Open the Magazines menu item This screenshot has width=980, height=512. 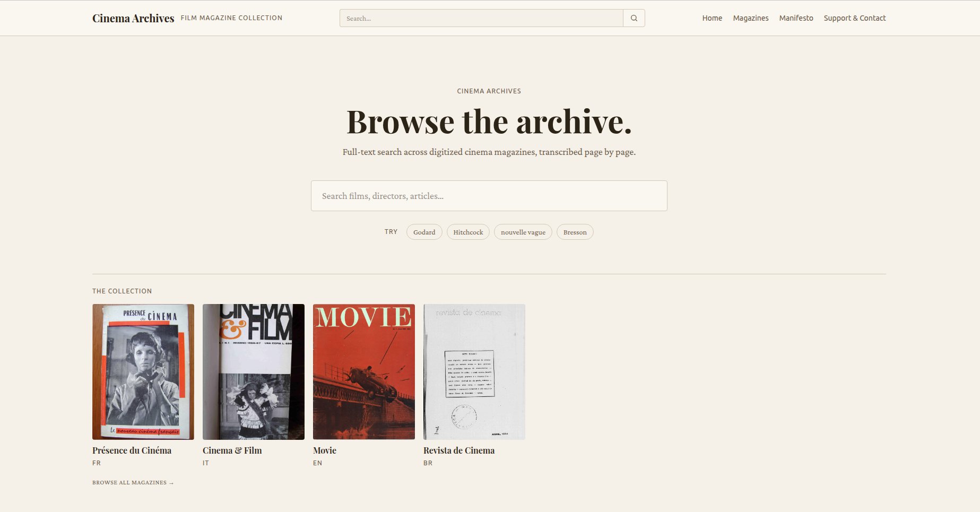[751, 18]
